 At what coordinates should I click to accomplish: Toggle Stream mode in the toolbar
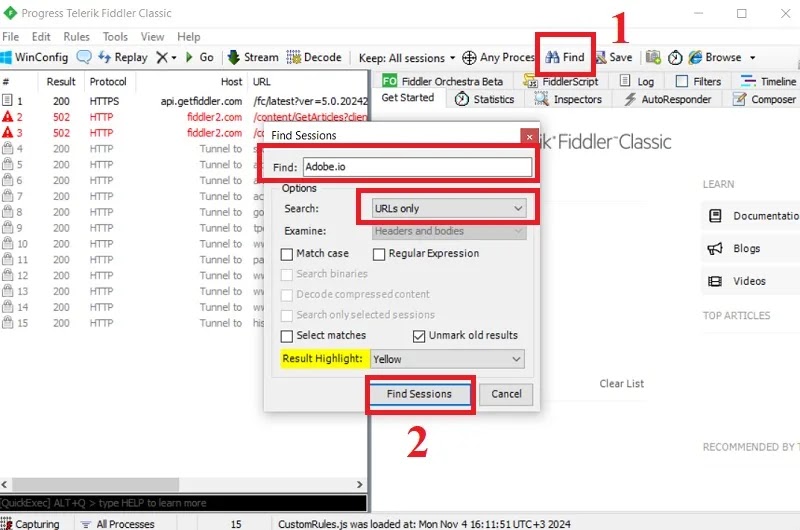253,57
